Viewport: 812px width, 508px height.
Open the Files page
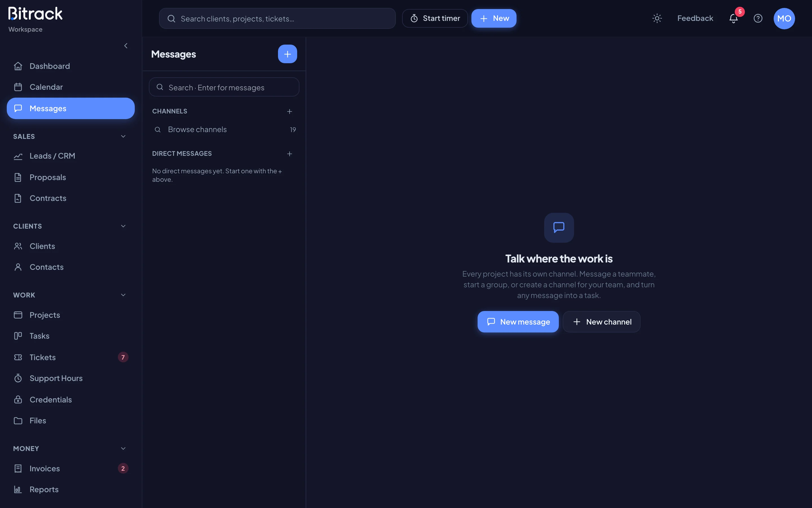click(70, 421)
